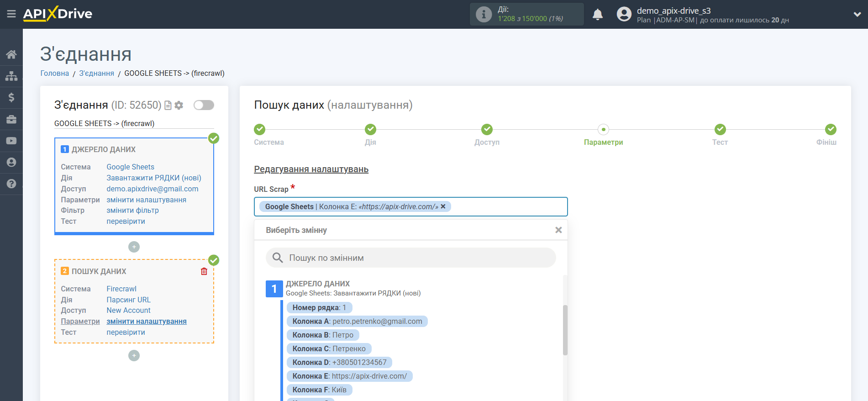Screen dimensions: 868x401
Task: Add a step below the Пошук даних block
Action: 134,355
